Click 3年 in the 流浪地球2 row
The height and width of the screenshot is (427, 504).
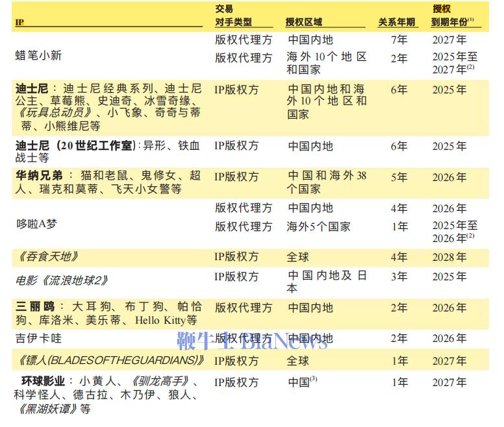click(x=399, y=276)
